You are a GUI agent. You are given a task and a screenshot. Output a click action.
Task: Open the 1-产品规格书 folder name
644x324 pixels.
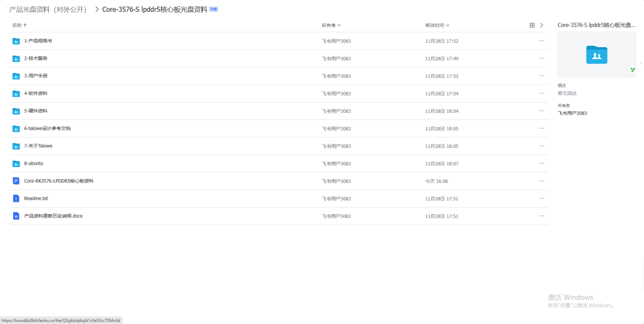(x=38, y=41)
